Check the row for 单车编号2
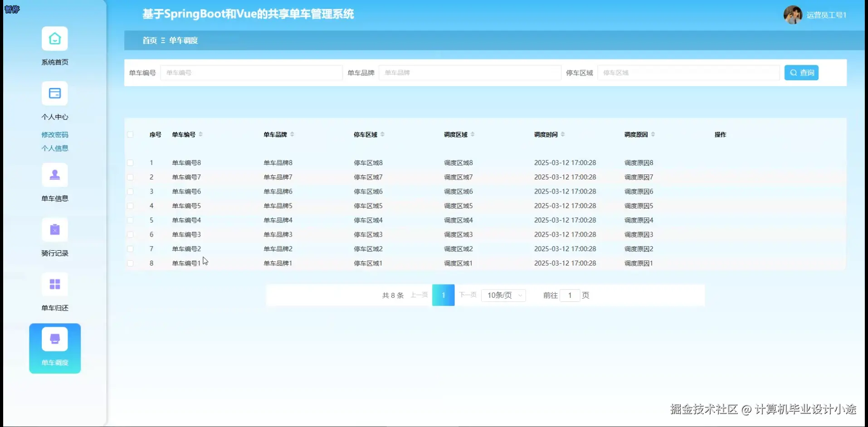The width and height of the screenshot is (868, 427). click(130, 249)
